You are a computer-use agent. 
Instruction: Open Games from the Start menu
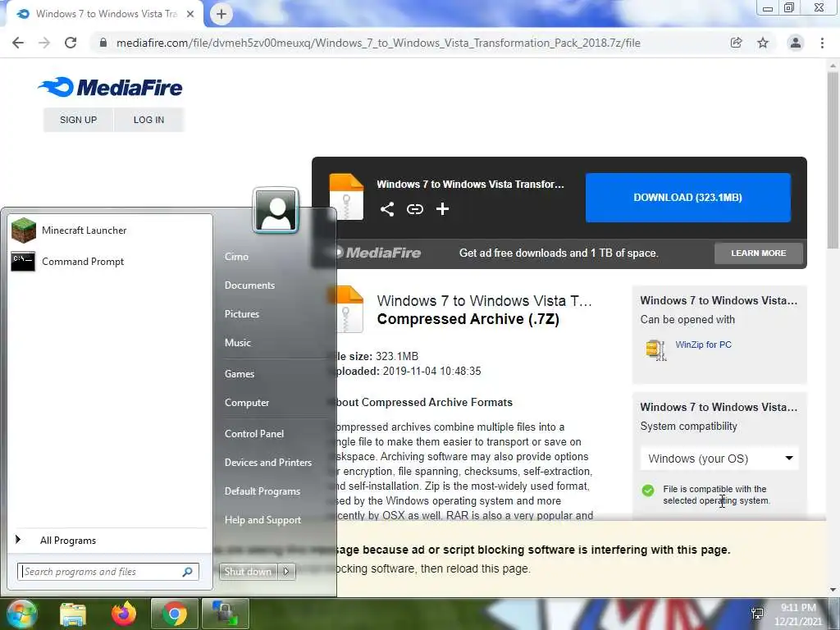point(240,374)
